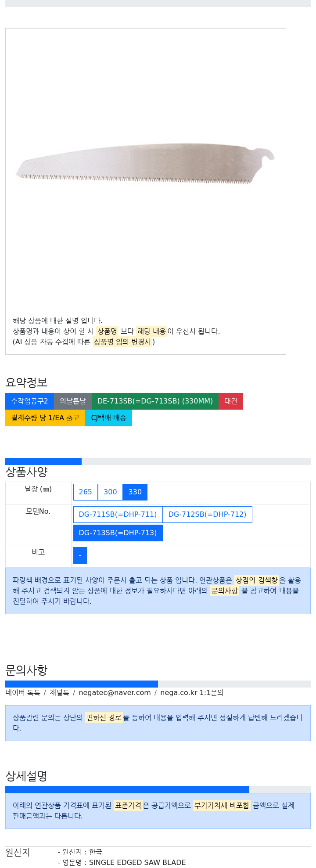This screenshot has width=316, height=868.
Task: Click the DE-713SB (330MM) green tag
Action: coord(155,401)
